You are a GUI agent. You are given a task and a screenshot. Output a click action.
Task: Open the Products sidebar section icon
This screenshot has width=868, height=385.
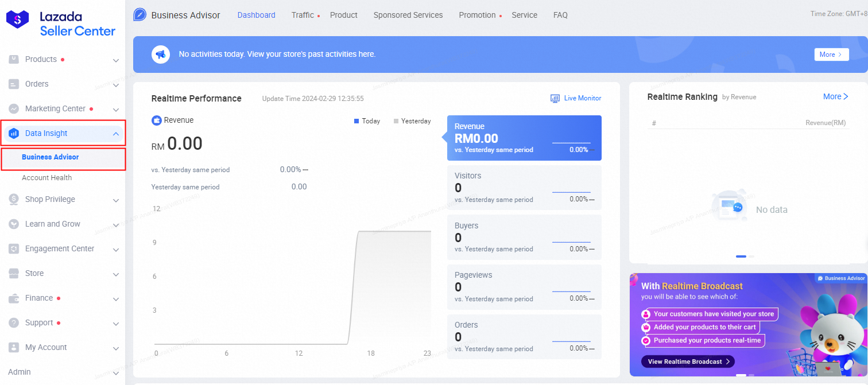point(13,59)
